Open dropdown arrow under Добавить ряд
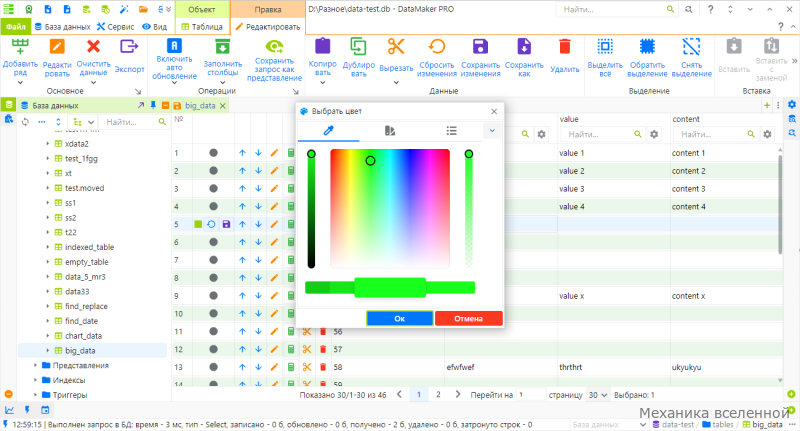The height and width of the screenshot is (431, 800). click(x=20, y=83)
